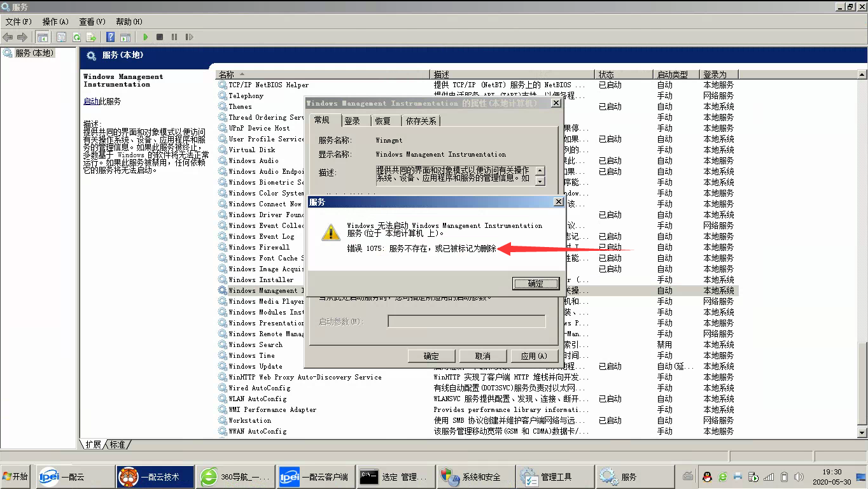Click the green Start Service play icon
This screenshot has height=489, width=868.
146,38
